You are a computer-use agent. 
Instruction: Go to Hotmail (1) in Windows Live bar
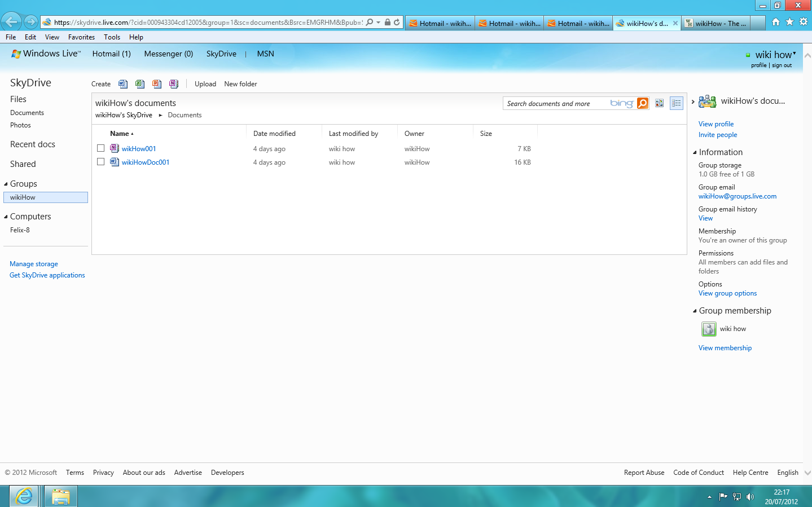click(x=111, y=54)
